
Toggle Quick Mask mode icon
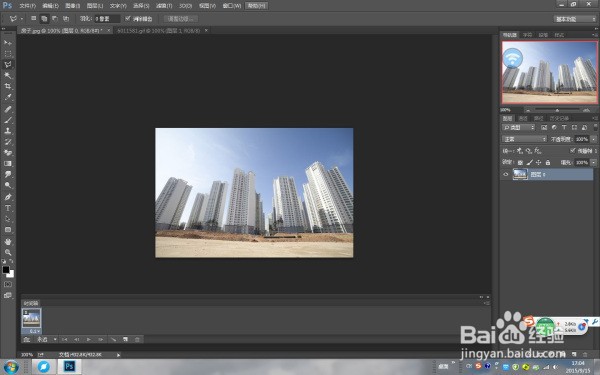8,284
